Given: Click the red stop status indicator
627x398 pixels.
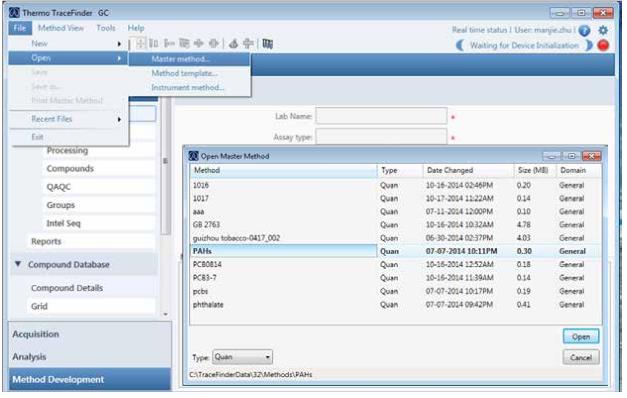Looking at the screenshot, I should coord(603,46).
